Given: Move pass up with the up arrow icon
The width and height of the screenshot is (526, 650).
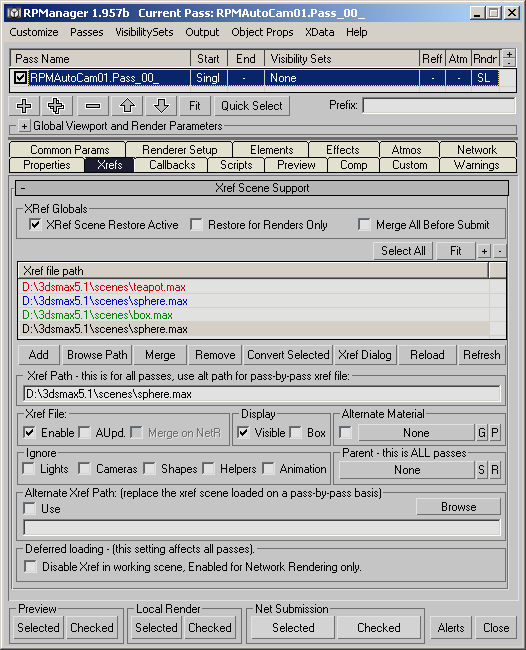Looking at the screenshot, I should pos(127,106).
